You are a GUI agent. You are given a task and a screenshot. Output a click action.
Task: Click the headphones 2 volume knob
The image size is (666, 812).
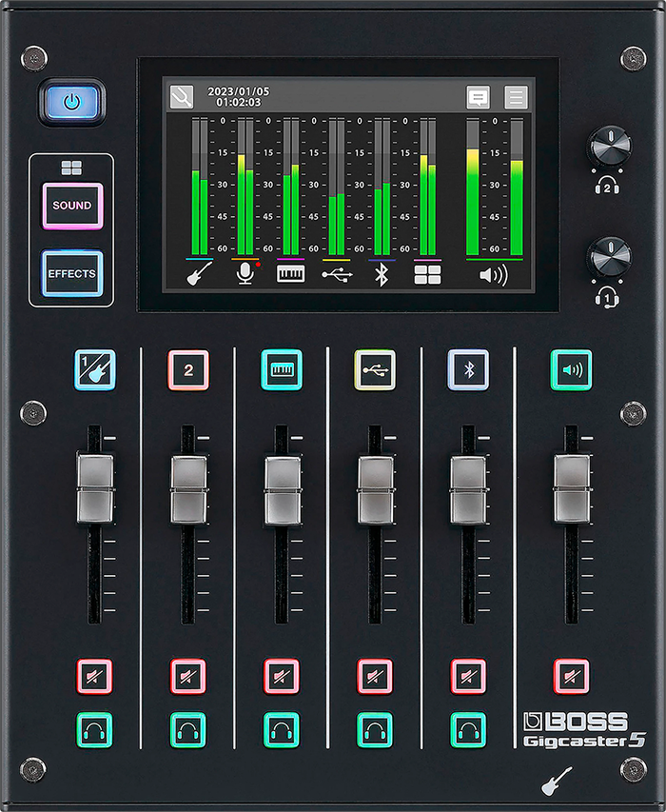609,145
